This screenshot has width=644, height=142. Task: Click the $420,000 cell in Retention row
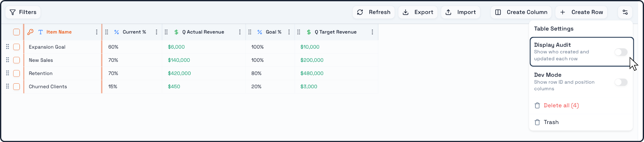[179, 73]
